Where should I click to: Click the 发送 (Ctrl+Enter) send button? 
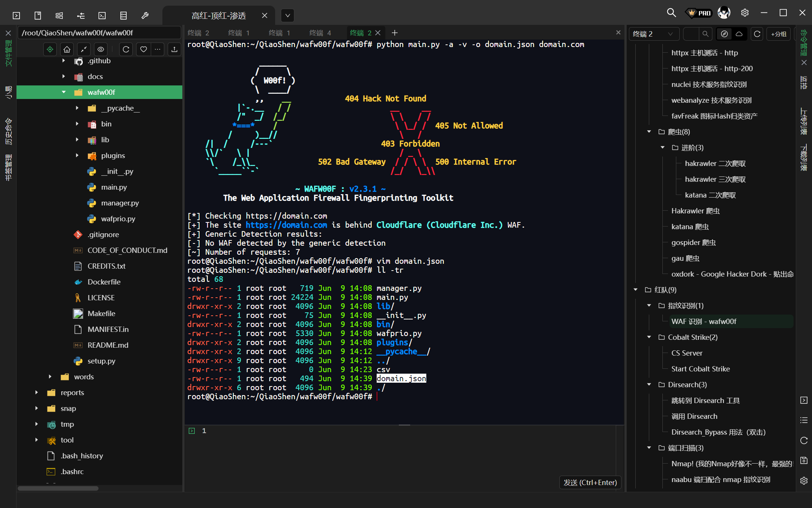(x=590, y=482)
